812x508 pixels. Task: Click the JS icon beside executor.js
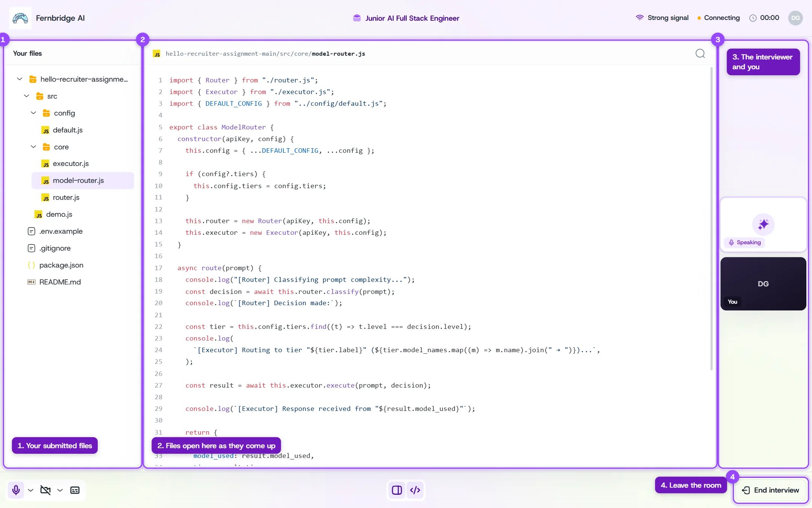[45, 164]
